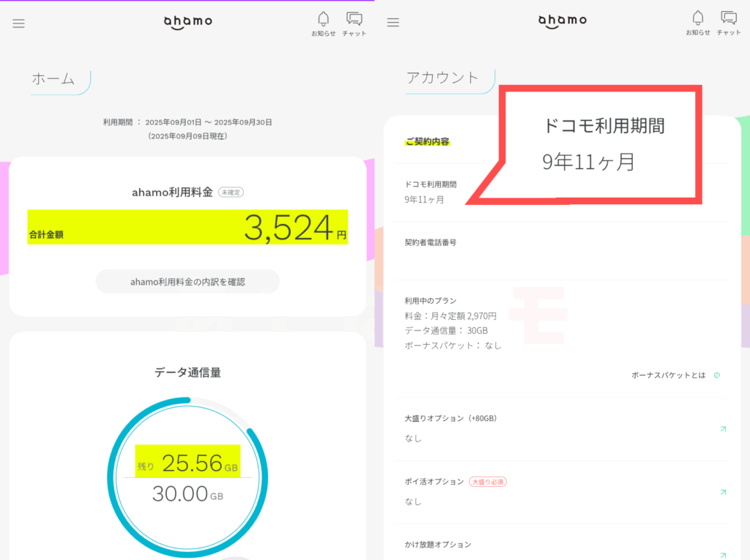Open the かけ放題オプション arrow link
Image resolution: width=750 pixels, height=560 pixels.
point(723,555)
